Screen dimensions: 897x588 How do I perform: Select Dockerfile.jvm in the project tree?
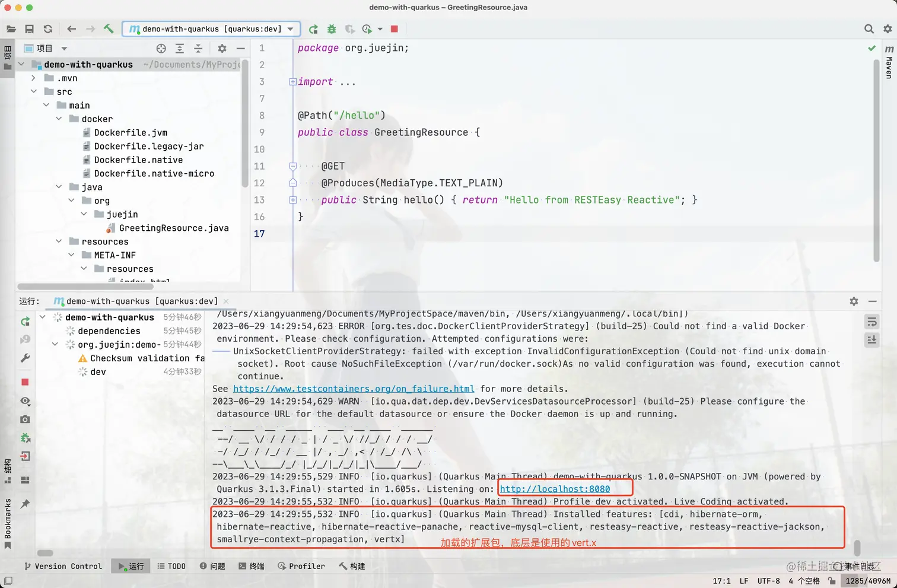point(131,132)
